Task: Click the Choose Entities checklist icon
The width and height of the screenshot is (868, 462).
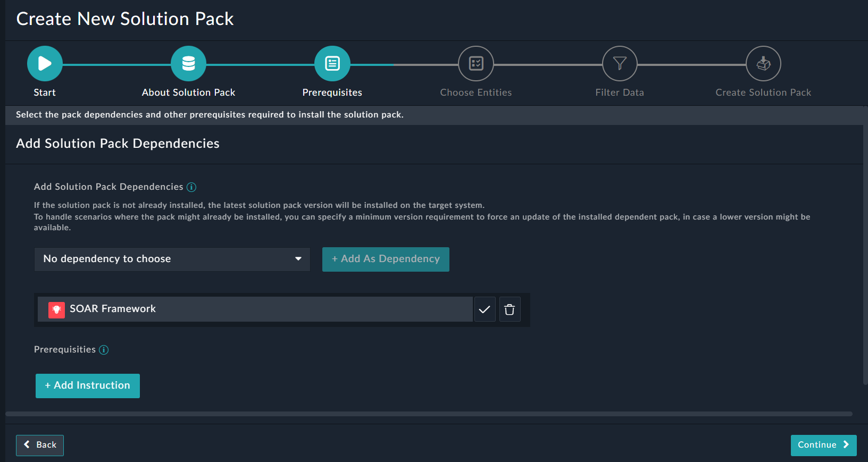Action: tap(476, 64)
